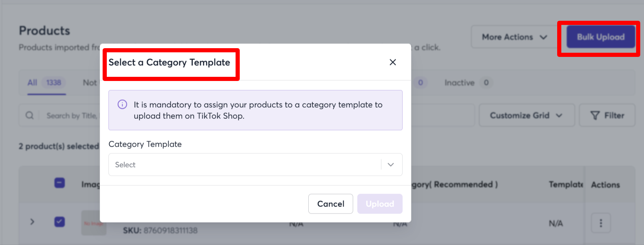This screenshot has height=245, width=644.
Task: Open the Customize Grid dropdown
Action: (x=526, y=115)
